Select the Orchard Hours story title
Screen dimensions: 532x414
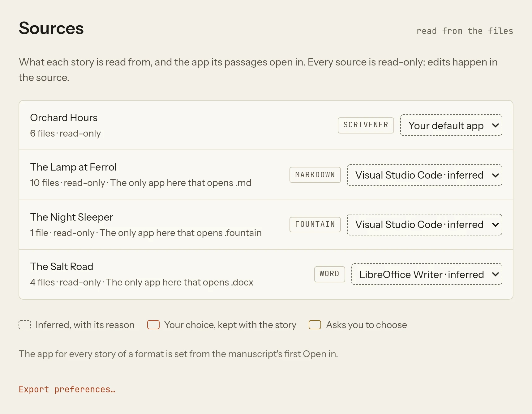pyautogui.click(x=64, y=118)
